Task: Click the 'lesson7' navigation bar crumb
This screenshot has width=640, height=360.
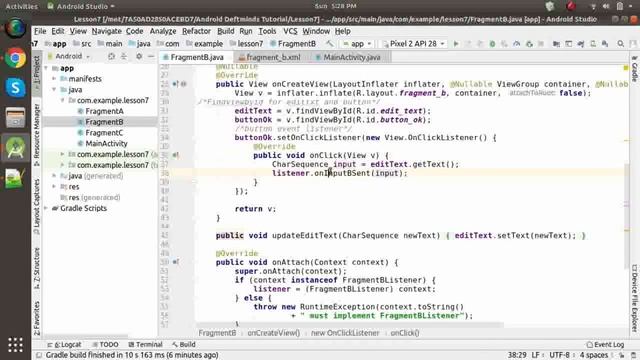Action: 246,44
